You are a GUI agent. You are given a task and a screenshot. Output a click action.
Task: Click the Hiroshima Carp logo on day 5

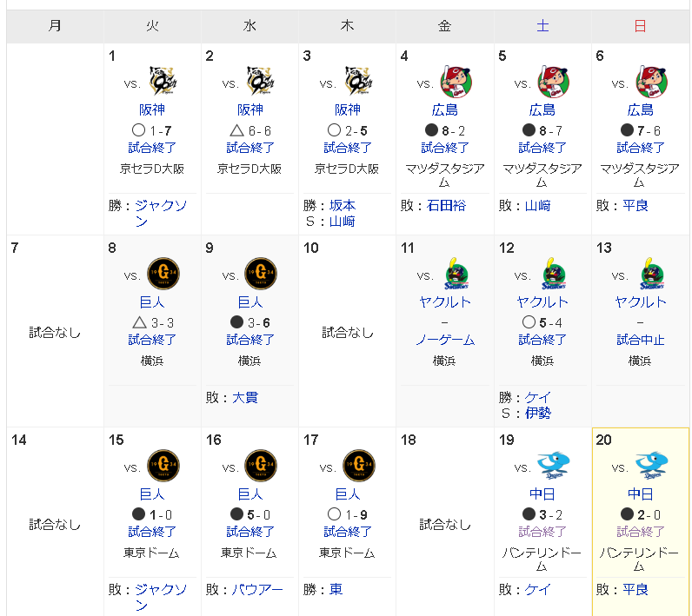554,82
